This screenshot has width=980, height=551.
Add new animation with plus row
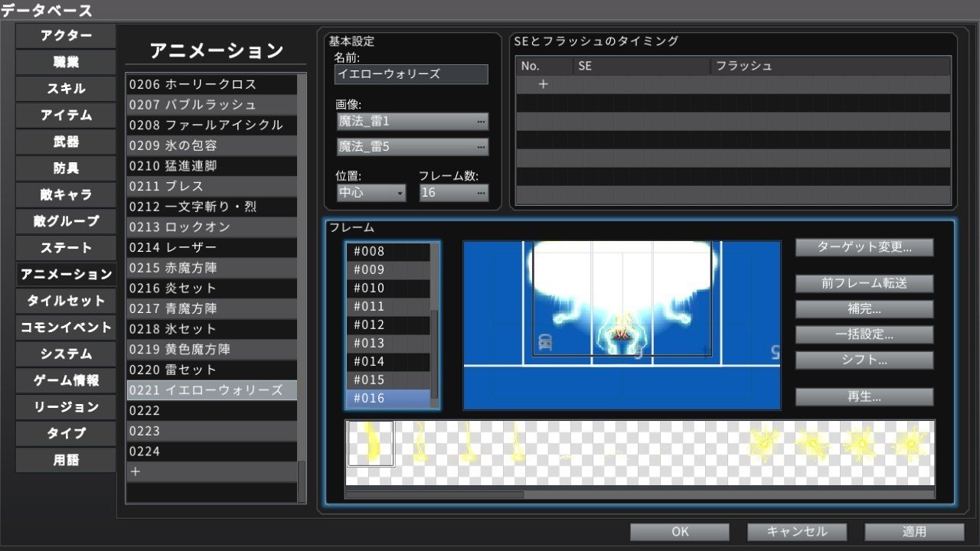click(211, 472)
